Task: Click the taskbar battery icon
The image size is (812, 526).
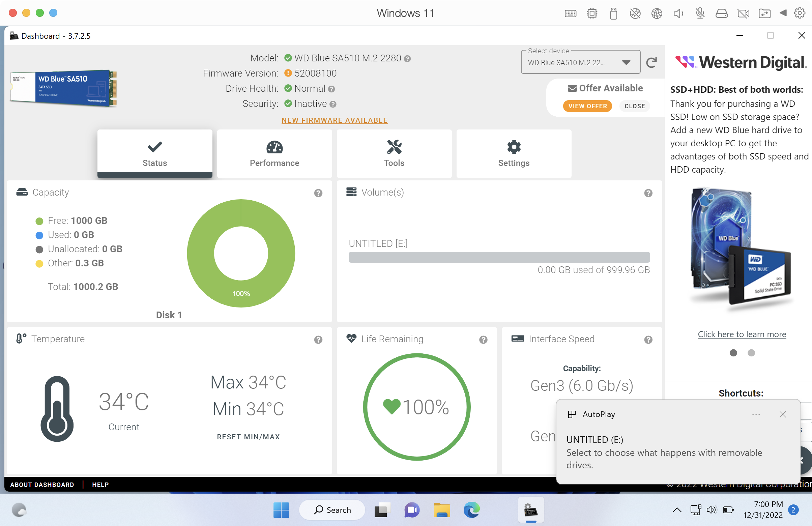Action: [x=728, y=510]
